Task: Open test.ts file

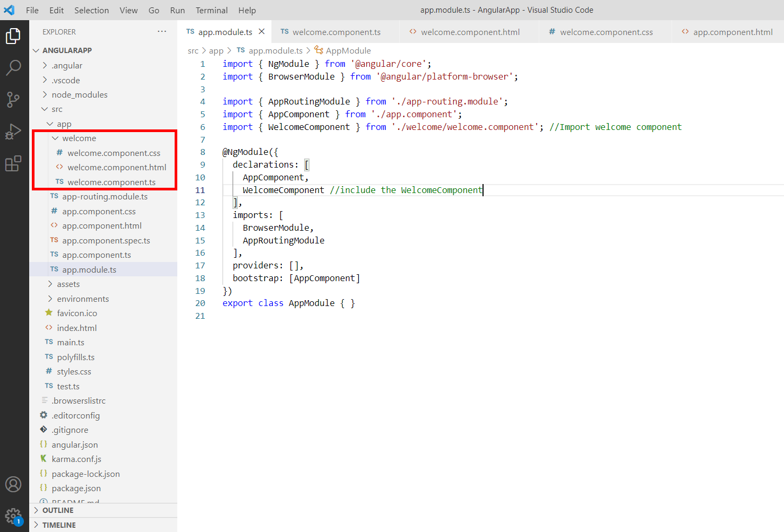Action: pyautogui.click(x=68, y=386)
